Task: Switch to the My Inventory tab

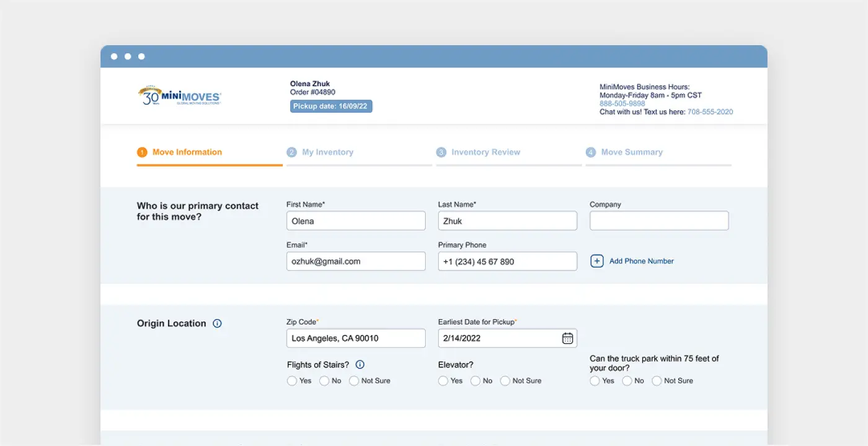Action: point(327,152)
